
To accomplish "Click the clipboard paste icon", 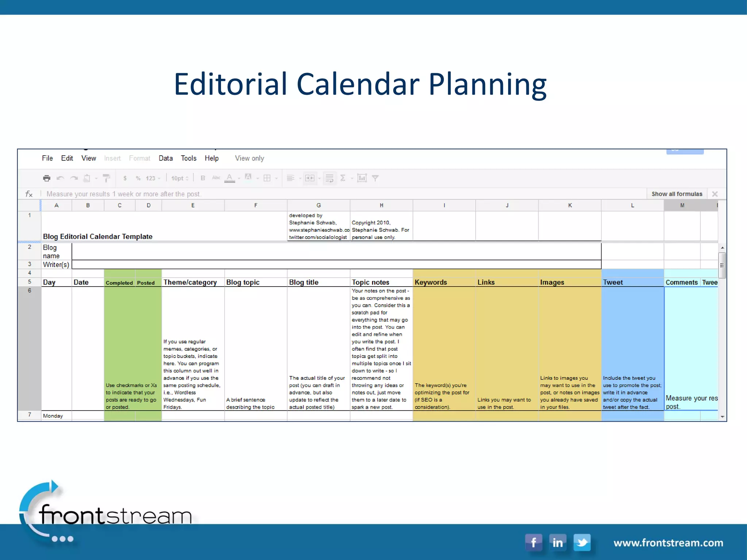I will [x=87, y=178].
